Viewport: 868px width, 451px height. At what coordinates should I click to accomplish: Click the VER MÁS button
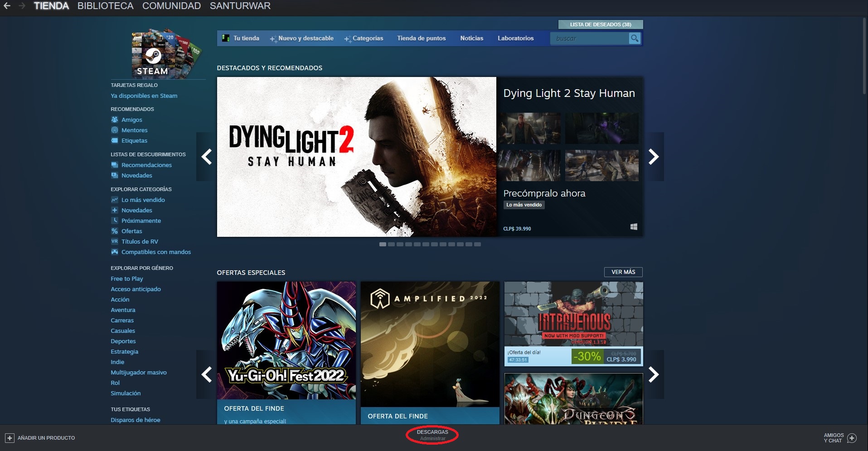[x=623, y=272]
